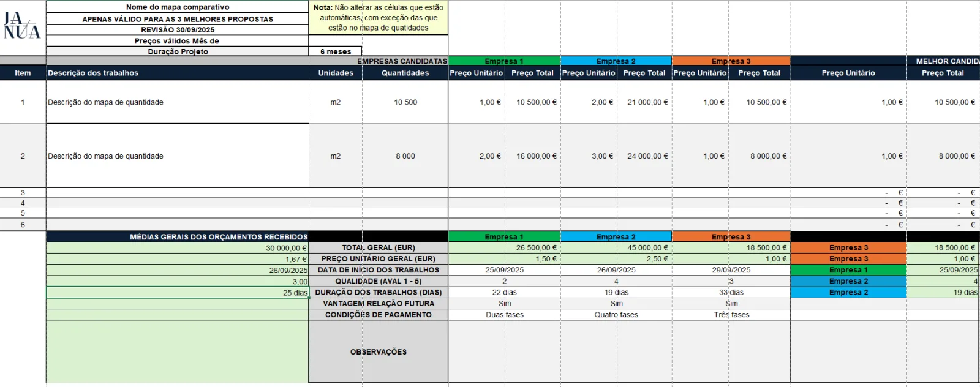This screenshot has height=387, width=980.
Task: Select the 'OBSERVAÇÕES' label cell
Action: click(x=379, y=352)
